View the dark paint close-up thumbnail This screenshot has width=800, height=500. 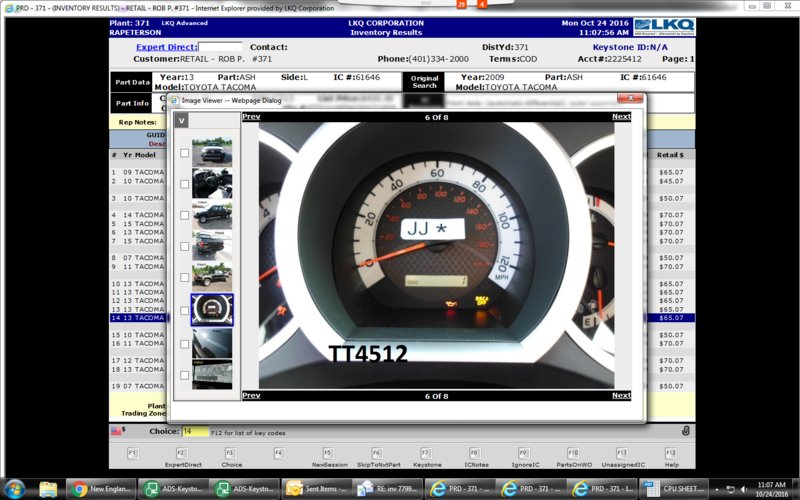coord(212,343)
